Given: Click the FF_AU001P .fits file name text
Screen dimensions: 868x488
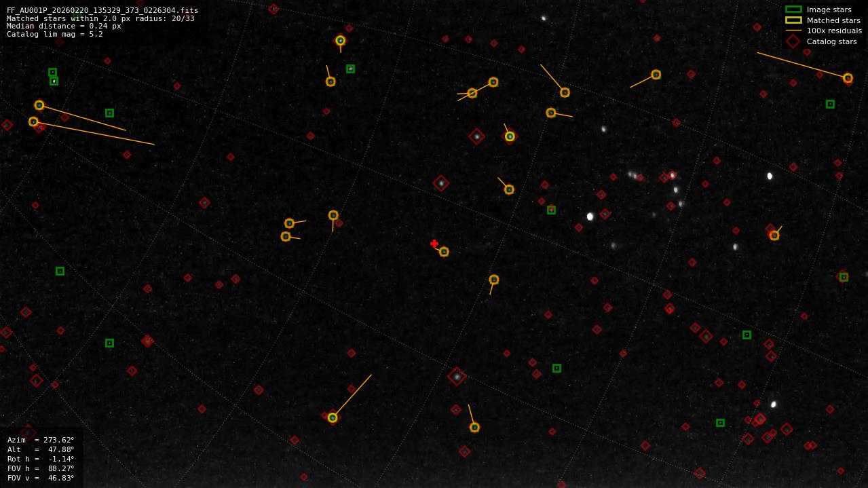Looking at the screenshot, I should 102,10.
